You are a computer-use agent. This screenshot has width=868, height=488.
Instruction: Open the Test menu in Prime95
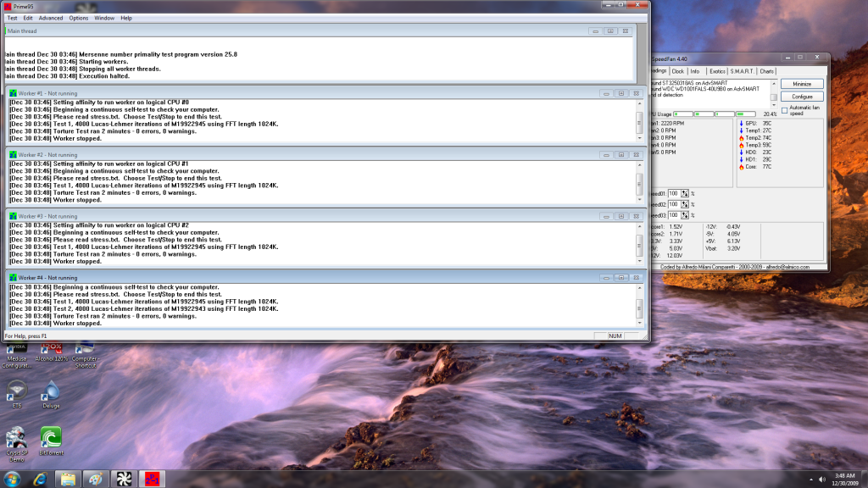click(12, 18)
